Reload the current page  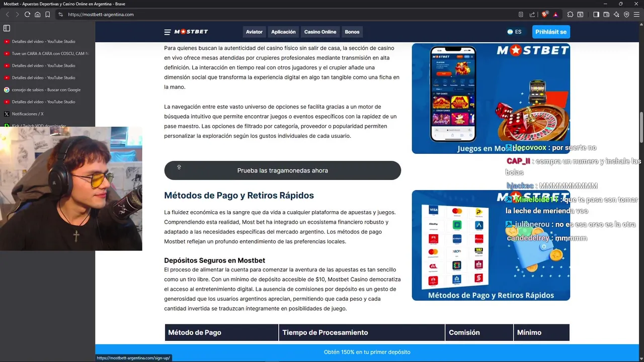click(27, 15)
